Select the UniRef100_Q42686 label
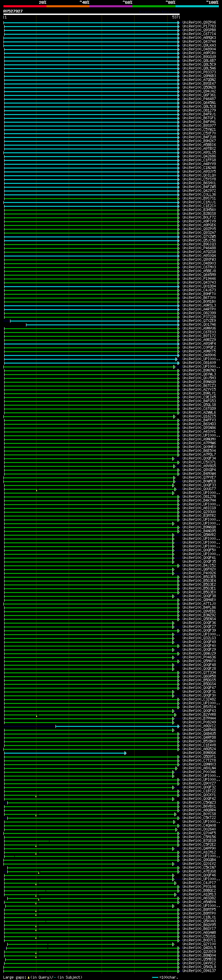The width and height of the screenshot is (222, 980). 199,156
